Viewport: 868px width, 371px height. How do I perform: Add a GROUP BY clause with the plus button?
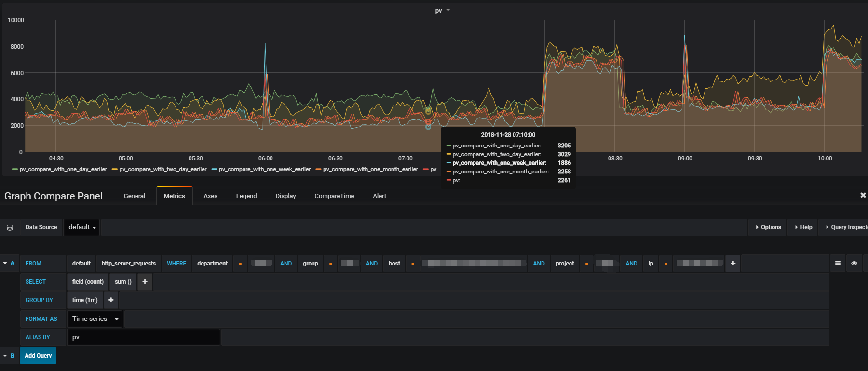[111, 300]
